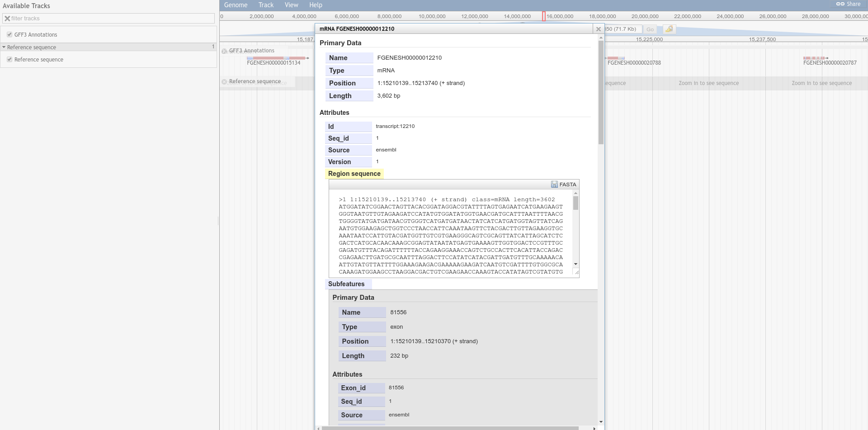This screenshot has width=868, height=430.
Task: Close the Reference sequence track with X icon
Action: tap(224, 82)
